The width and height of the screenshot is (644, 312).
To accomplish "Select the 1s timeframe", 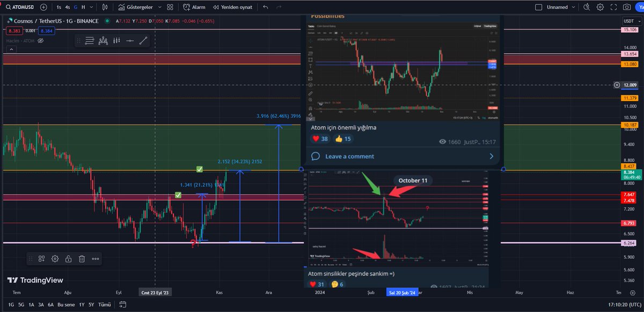I will (x=58, y=8).
